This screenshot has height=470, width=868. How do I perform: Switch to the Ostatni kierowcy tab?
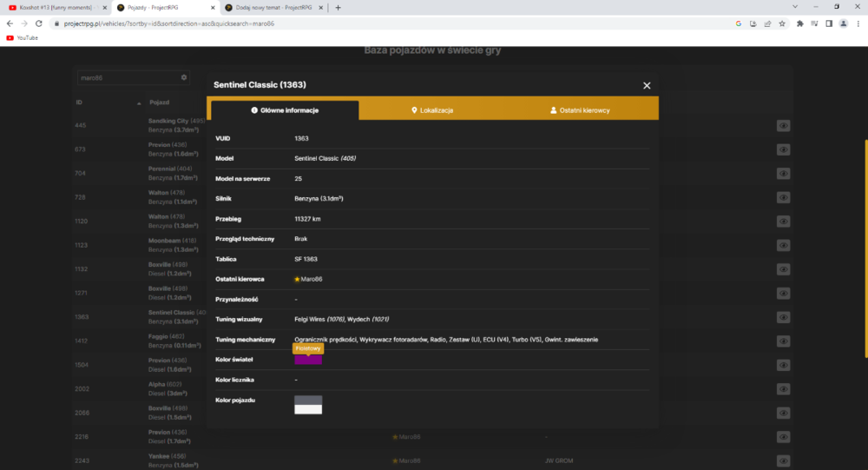(580, 109)
